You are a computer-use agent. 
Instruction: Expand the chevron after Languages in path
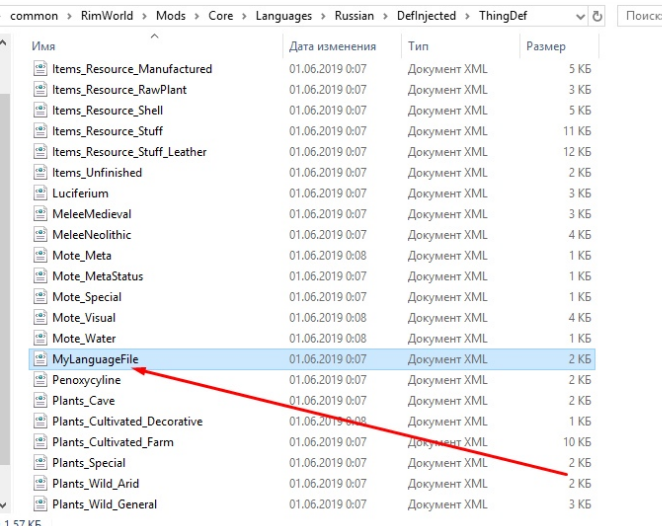(x=323, y=16)
